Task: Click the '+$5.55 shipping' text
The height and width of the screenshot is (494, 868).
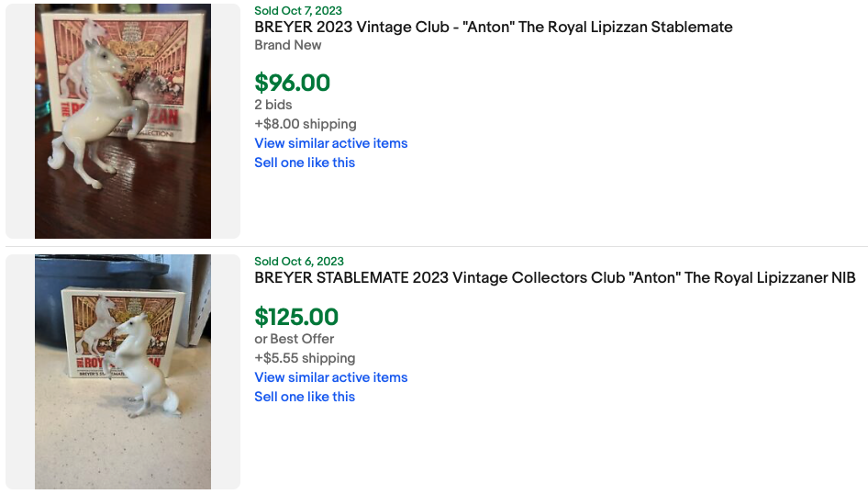Action: [x=304, y=358]
